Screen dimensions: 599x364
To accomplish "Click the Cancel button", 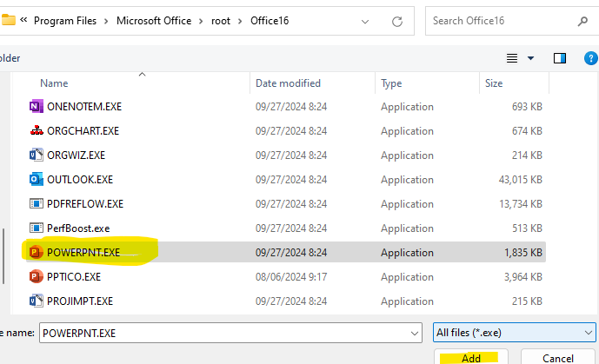I will click(558, 358).
